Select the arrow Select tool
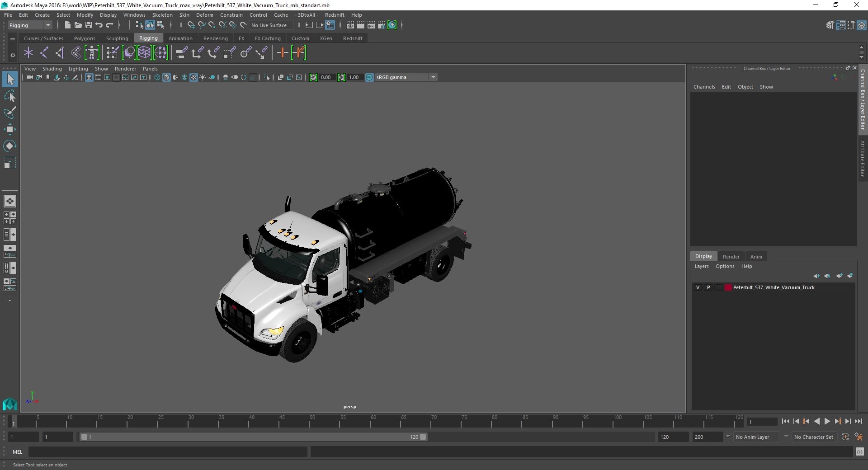 pos(10,79)
